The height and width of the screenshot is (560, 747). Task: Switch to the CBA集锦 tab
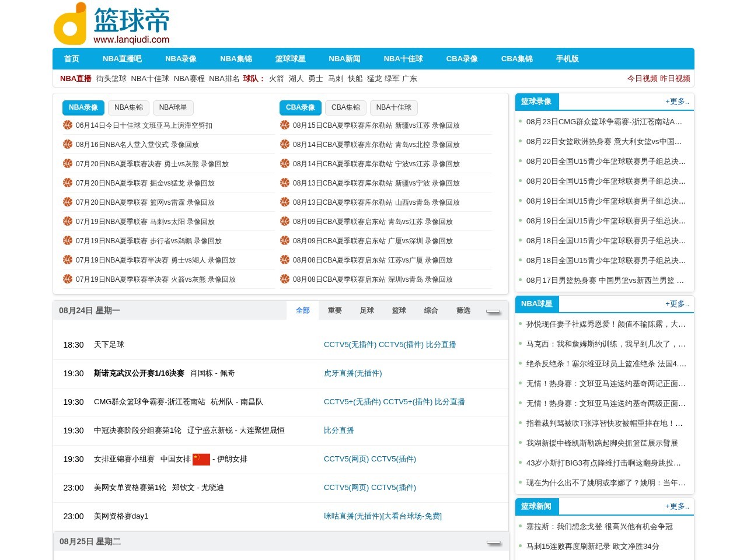pos(345,107)
